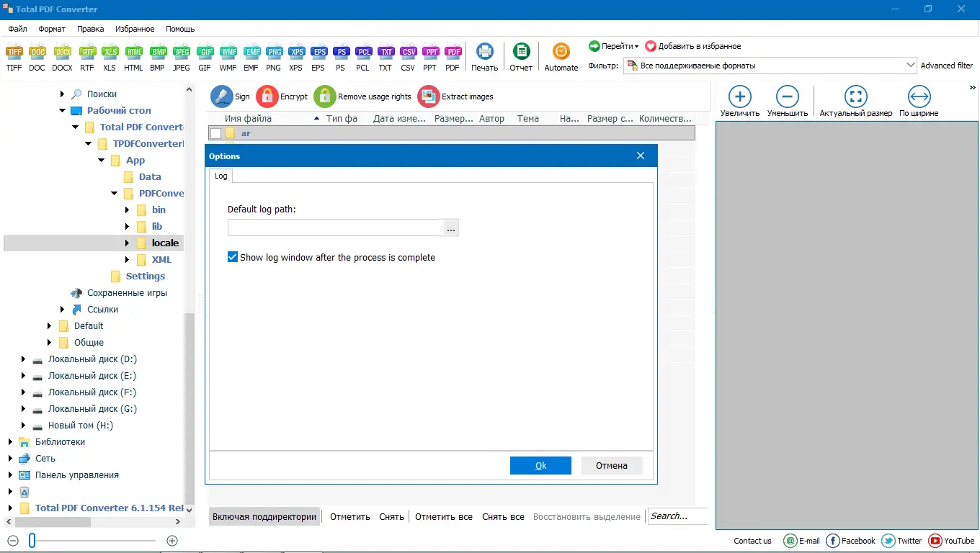Open the Избранное menu

(135, 29)
